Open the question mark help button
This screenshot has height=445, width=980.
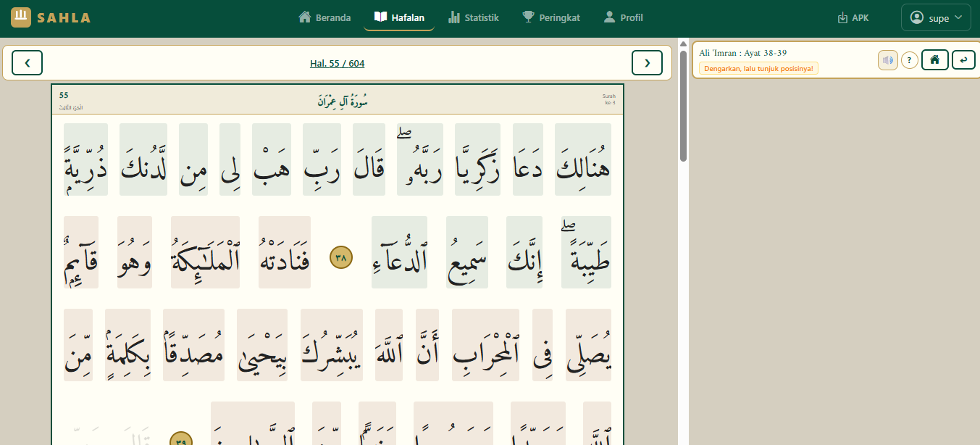tap(910, 60)
